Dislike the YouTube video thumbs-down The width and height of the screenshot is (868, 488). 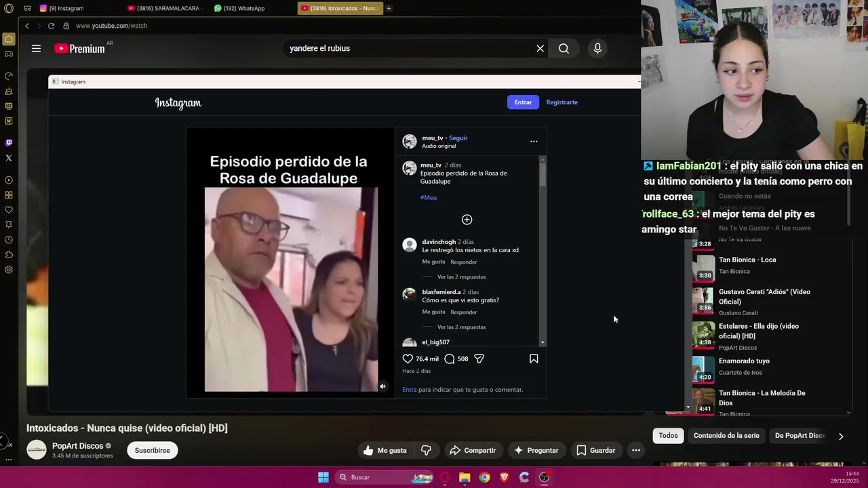tap(427, 450)
